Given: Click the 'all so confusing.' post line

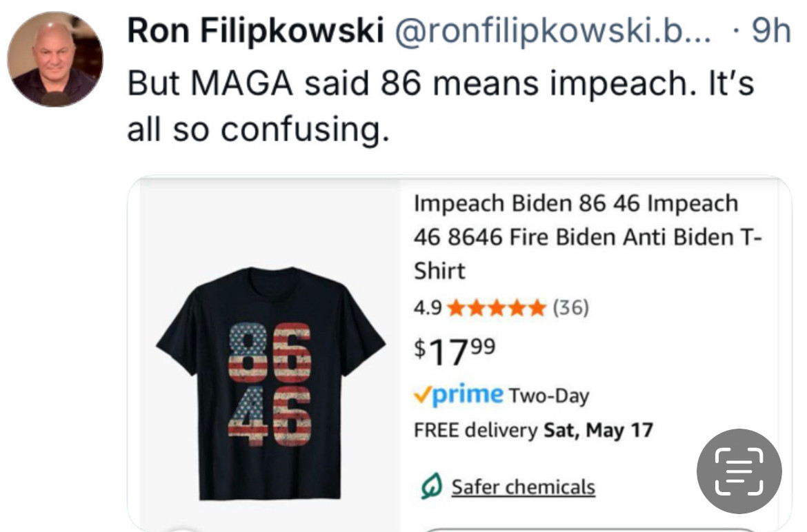Looking at the screenshot, I should tap(258, 128).
